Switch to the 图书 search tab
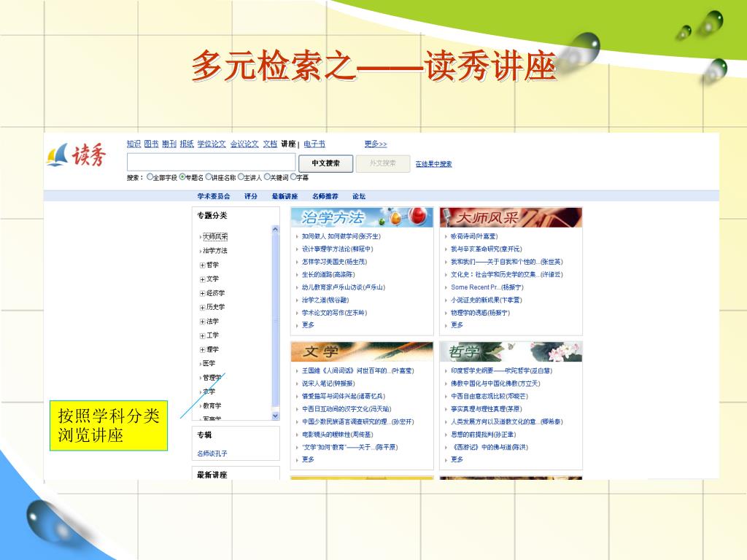The width and height of the screenshot is (747, 560). (x=151, y=144)
